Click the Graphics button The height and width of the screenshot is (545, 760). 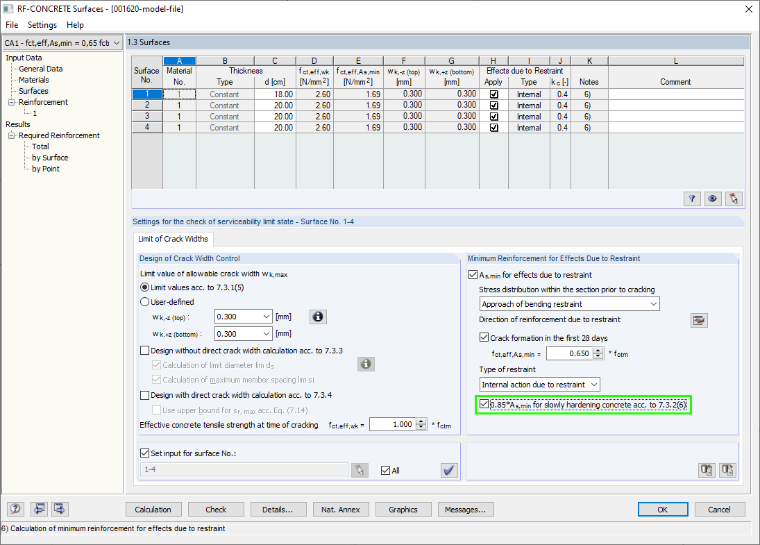pyautogui.click(x=403, y=510)
